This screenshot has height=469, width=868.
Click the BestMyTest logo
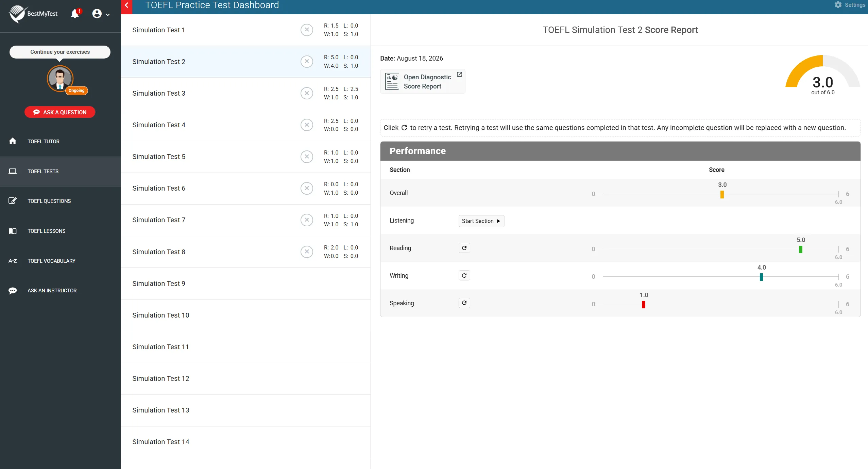[x=33, y=14]
